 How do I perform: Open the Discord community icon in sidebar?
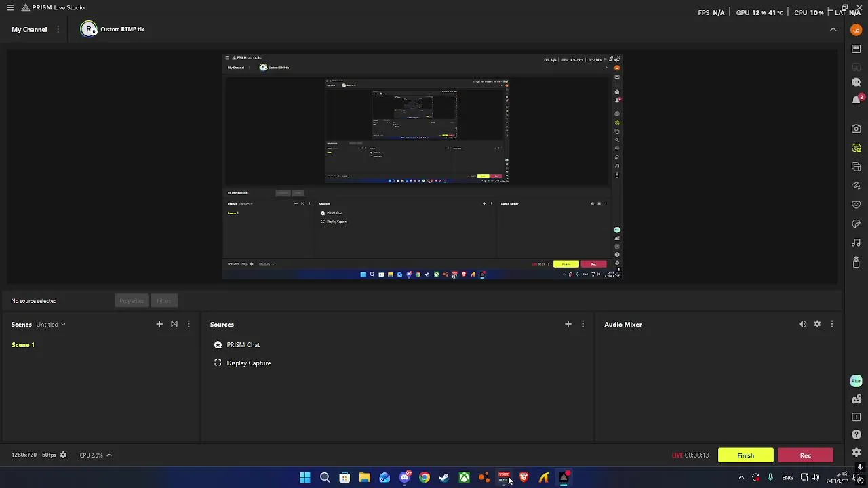coord(856,399)
